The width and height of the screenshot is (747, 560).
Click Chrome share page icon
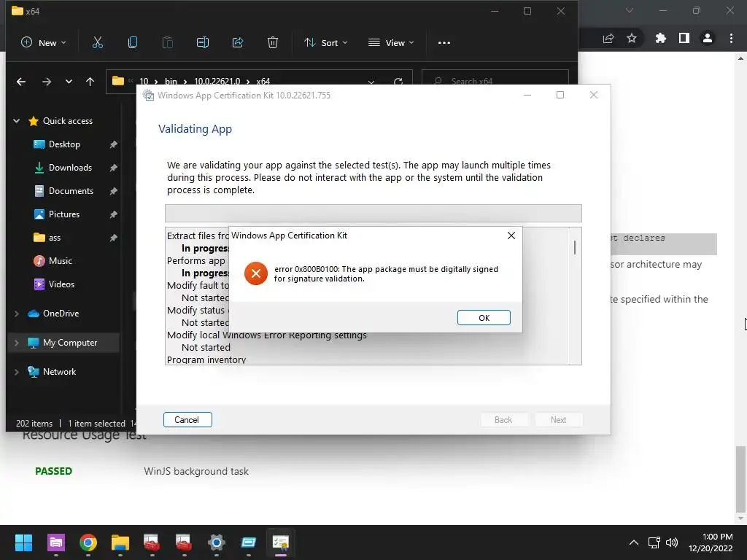click(608, 38)
